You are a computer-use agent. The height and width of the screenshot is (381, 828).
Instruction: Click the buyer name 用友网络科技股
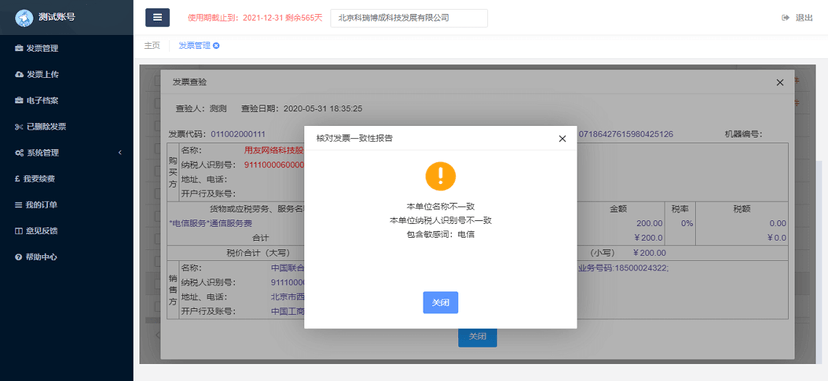tap(274, 149)
